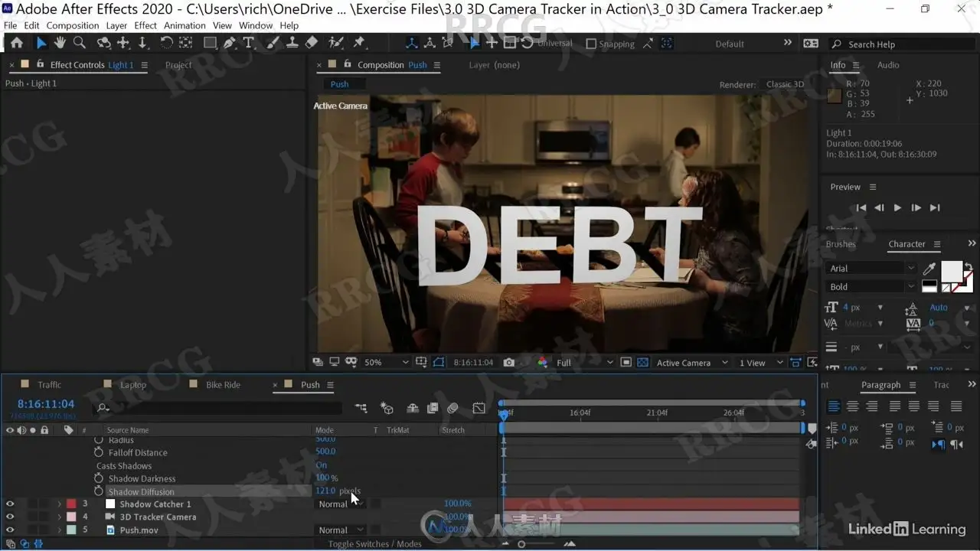Open Shadow Catcher 1 blending mode dropdown
980x551 pixels.
click(x=341, y=504)
